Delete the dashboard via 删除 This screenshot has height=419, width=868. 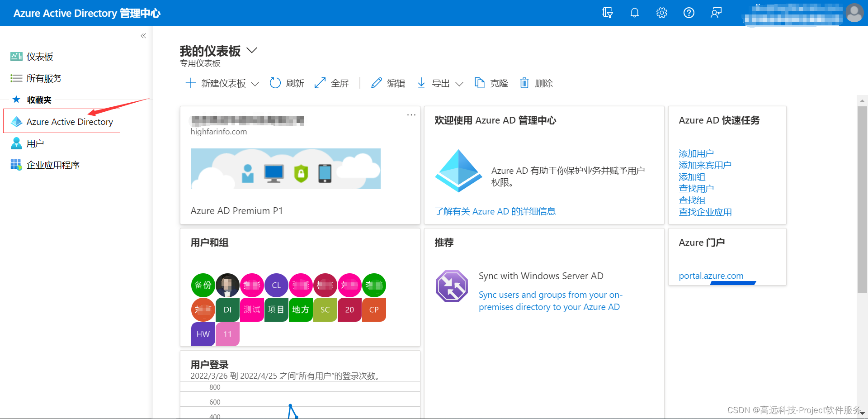click(536, 83)
